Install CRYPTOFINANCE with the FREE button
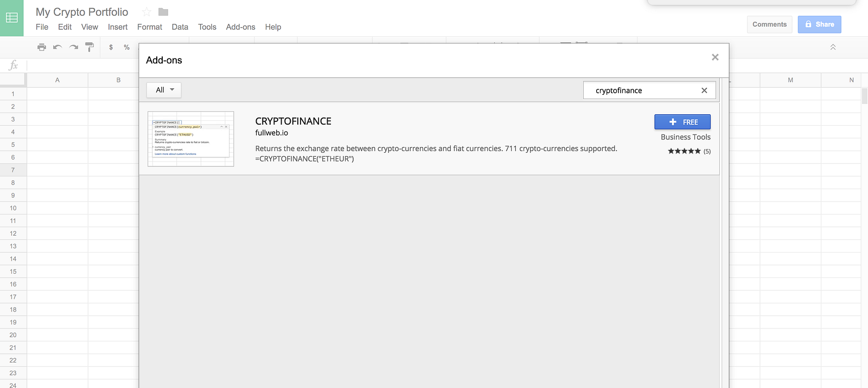 [682, 122]
